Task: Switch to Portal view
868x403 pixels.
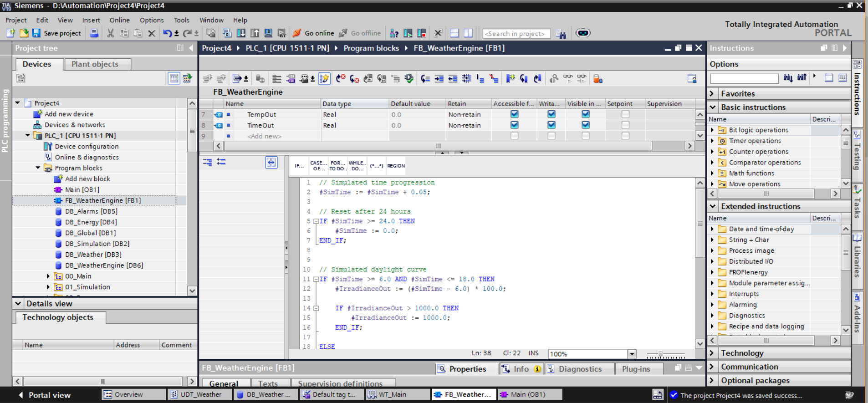Action: point(45,395)
